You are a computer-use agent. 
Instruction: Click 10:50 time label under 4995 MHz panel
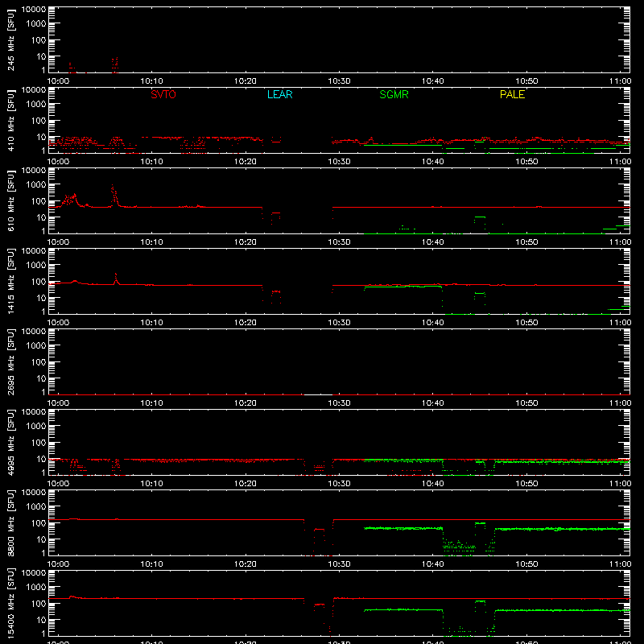coord(526,484)
